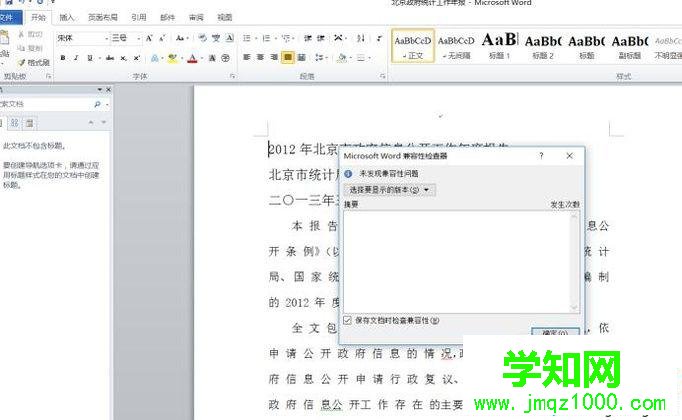Image resolution: width=682 pixels, height=420 pixels.
Task: Open the version selection dropdown in dialog
Action: [x=389, y=190]
